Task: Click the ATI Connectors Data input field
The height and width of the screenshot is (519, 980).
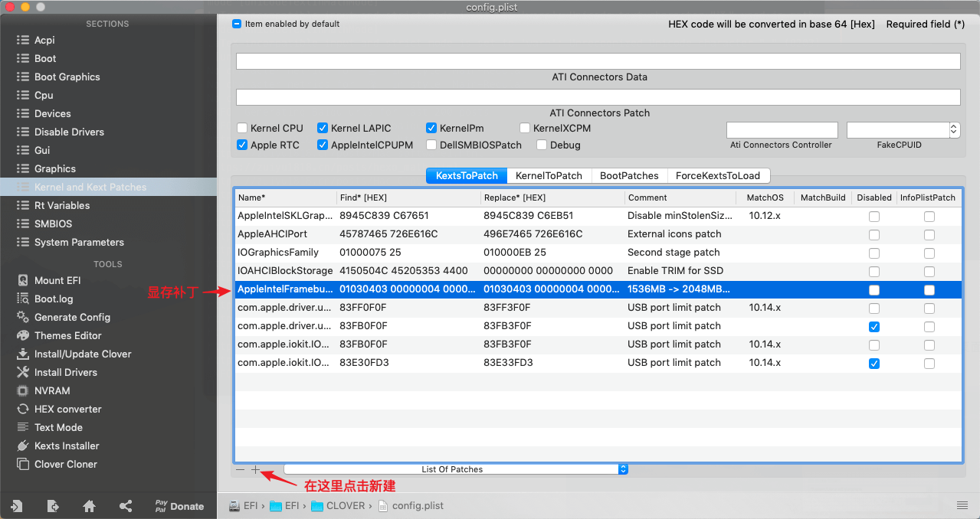Action: [x=598, y=61]
